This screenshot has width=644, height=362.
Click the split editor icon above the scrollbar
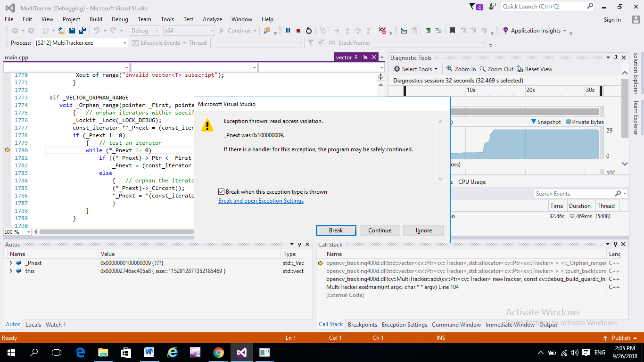click(381, 76)
